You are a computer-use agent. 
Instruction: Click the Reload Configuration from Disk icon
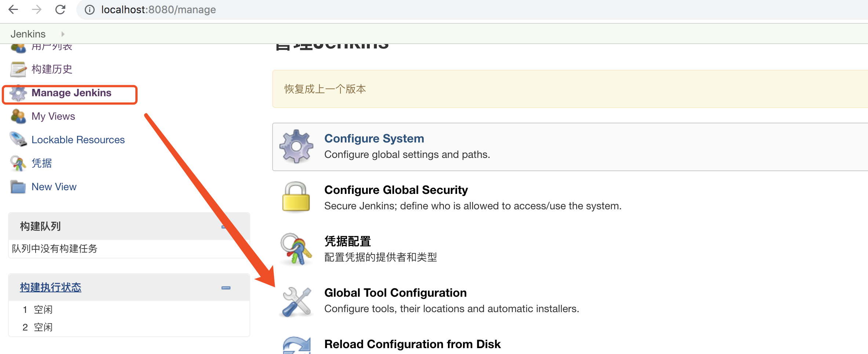click(297, 346)
